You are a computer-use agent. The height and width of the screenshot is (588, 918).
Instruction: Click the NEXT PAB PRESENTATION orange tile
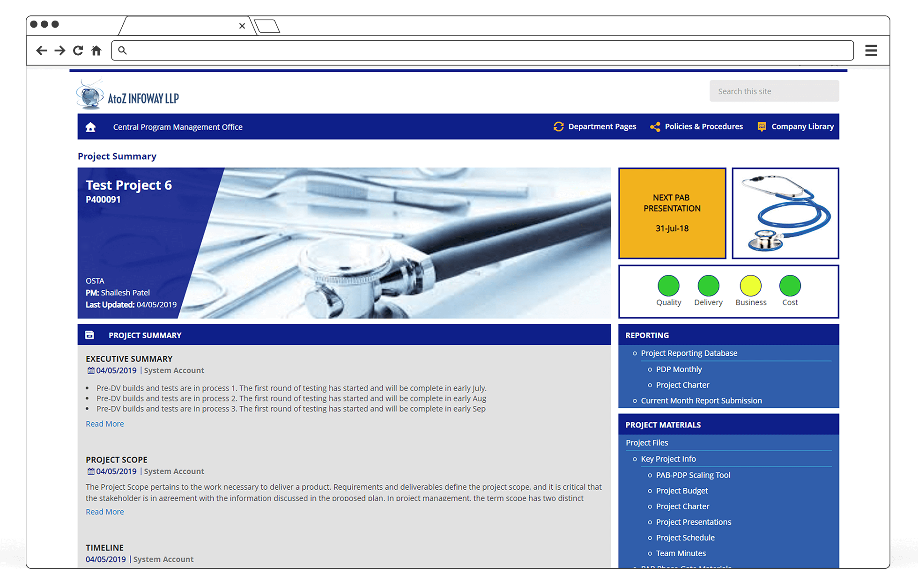[672, 213]
